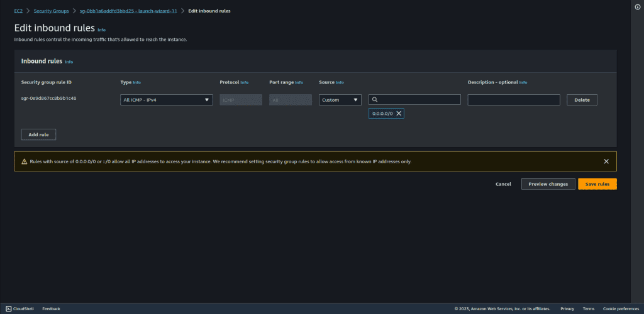This screenshot has height=314, width=644.
Task: Navigate to EC2 breadcrumb
Action: tap(18, 11)
